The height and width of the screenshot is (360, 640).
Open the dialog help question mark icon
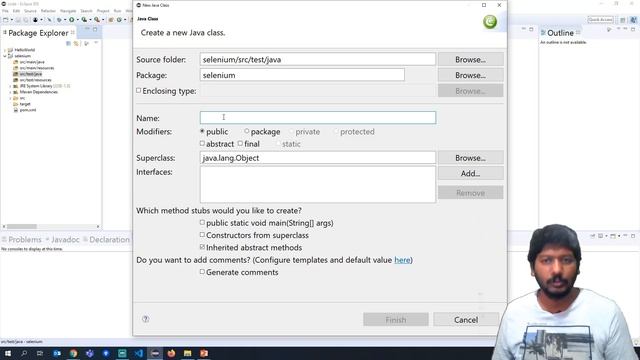pyautogui.click(x=146, y=319)
